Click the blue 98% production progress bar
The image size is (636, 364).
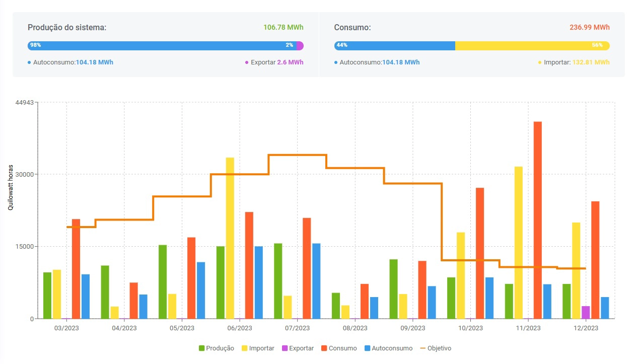pyautogui.click(x=161, y=46)
